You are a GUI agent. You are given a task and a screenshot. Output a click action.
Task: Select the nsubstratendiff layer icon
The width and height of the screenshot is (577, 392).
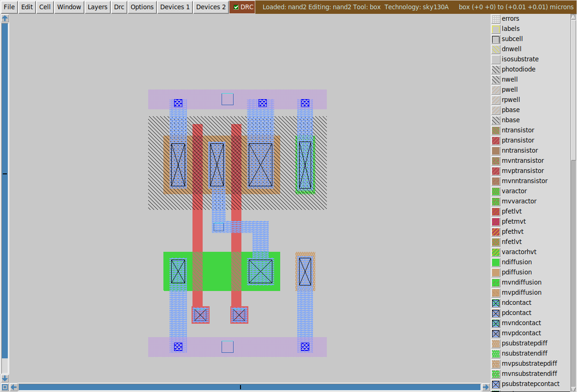[x=496, y=354]
